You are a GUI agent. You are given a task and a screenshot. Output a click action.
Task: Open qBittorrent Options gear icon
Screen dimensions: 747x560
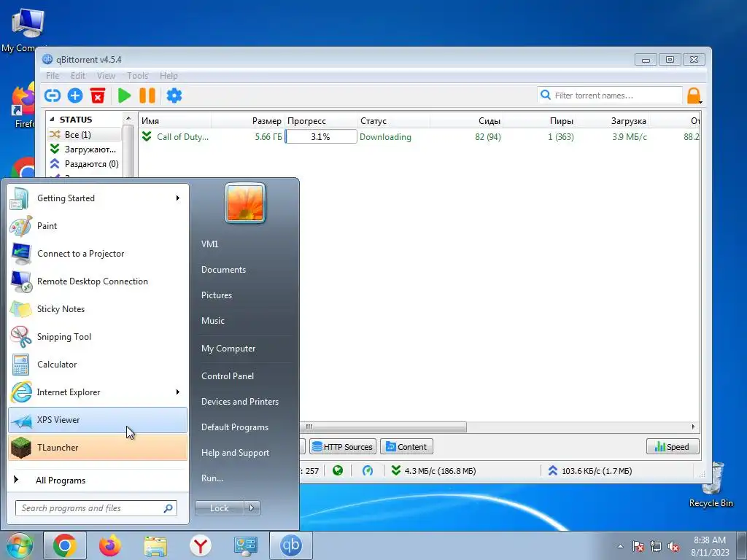pos(174,96)
